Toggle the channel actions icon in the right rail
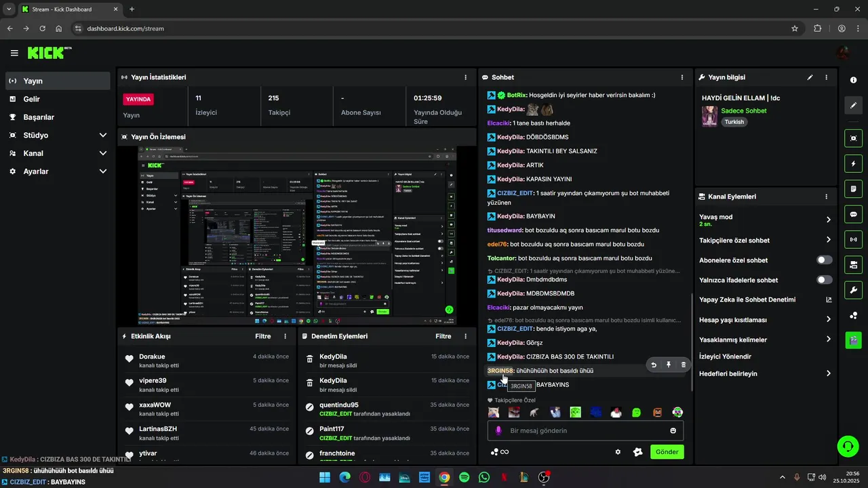Screen dimensions: 868x488 click(853, 264)
